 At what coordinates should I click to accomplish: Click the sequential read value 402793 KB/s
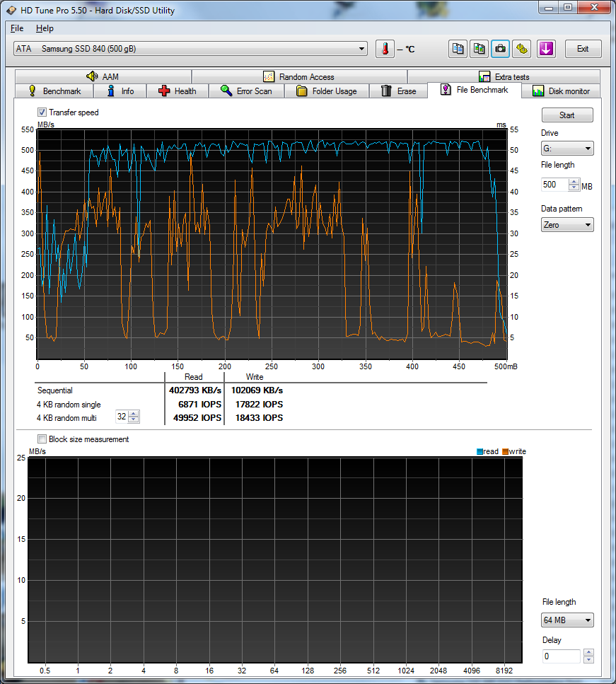[195, 390]
